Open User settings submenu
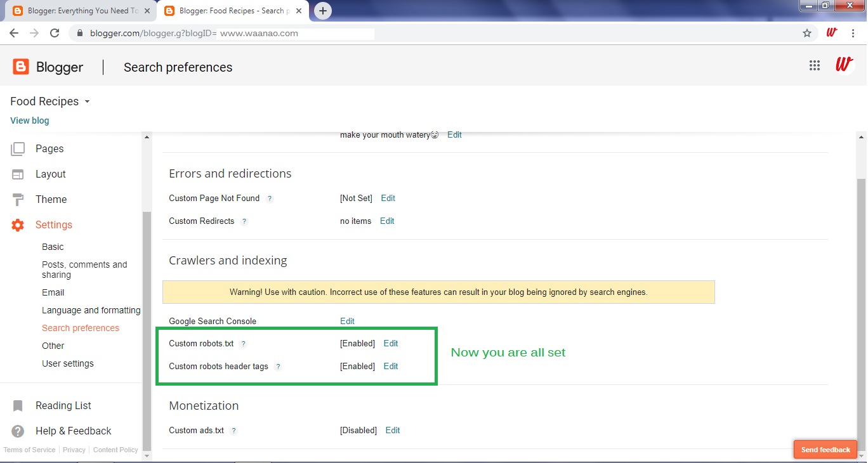The image size is (868, 463). 67,363
